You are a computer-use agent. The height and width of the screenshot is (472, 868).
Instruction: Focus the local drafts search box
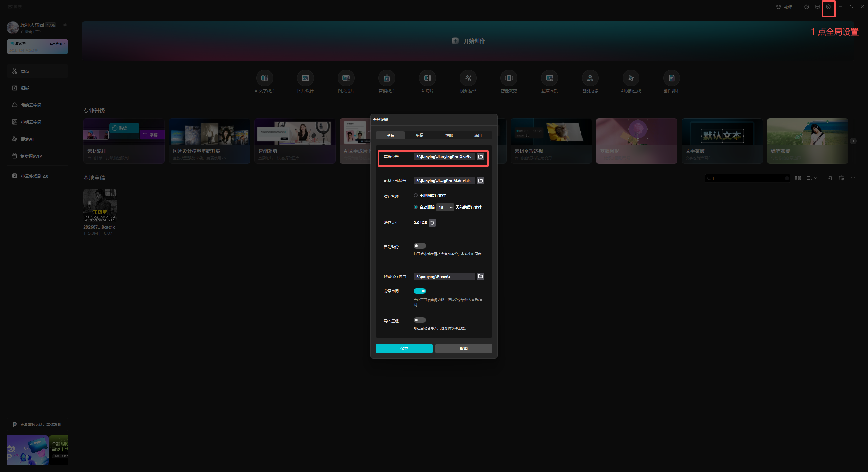point(747,178)
